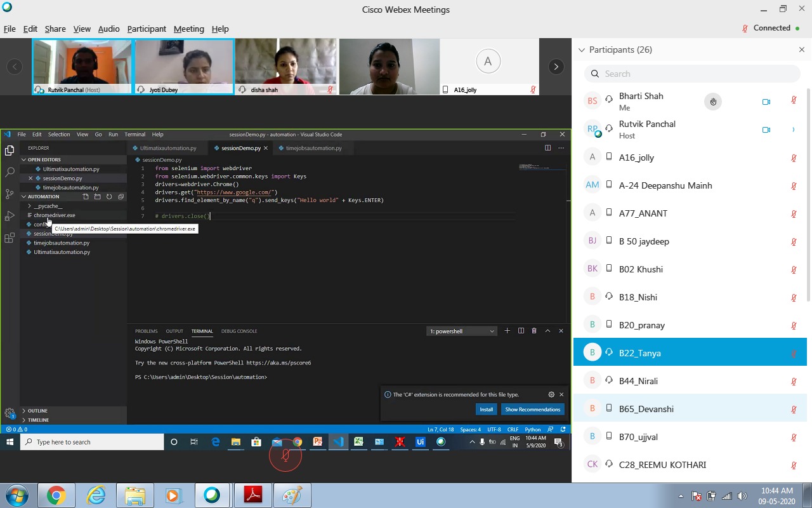Screen dimensions: 812x508
Task: Click the Install button for C# extension
Action: click(x=487, y=410)
